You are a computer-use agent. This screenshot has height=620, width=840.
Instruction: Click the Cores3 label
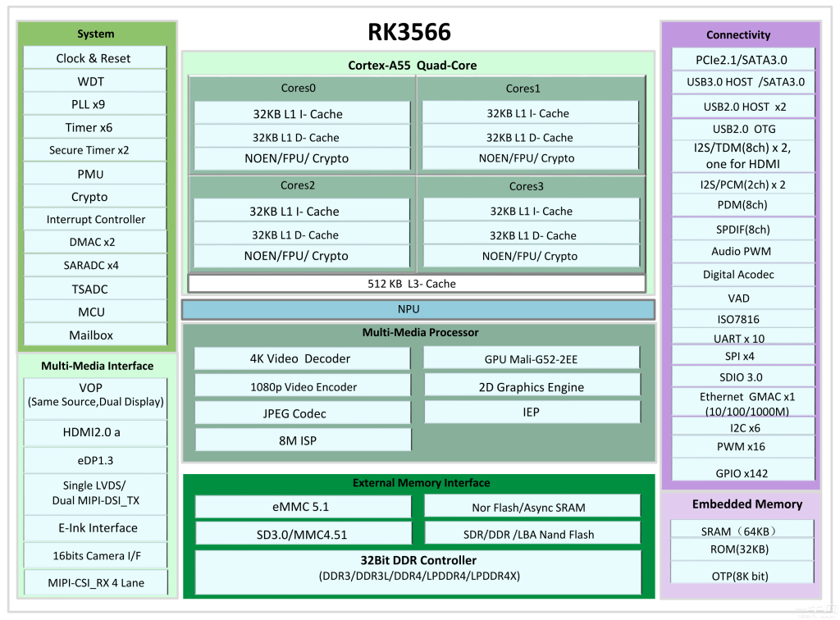tap(526, 186)
